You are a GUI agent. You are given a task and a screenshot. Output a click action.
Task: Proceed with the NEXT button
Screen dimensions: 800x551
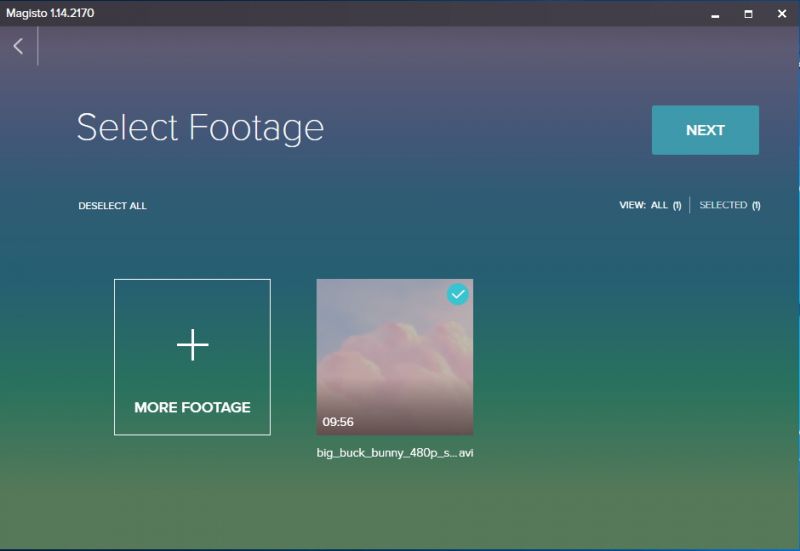point(705,130)
